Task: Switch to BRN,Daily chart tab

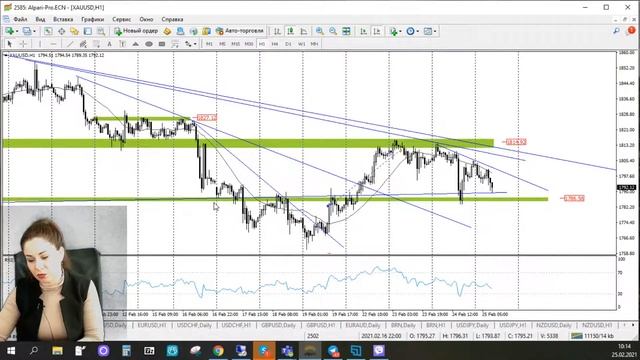Action: (403, 325)
